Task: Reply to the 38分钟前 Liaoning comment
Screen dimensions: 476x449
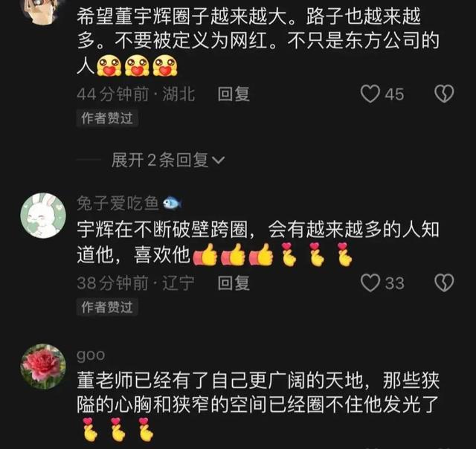Action: point(234,282)
